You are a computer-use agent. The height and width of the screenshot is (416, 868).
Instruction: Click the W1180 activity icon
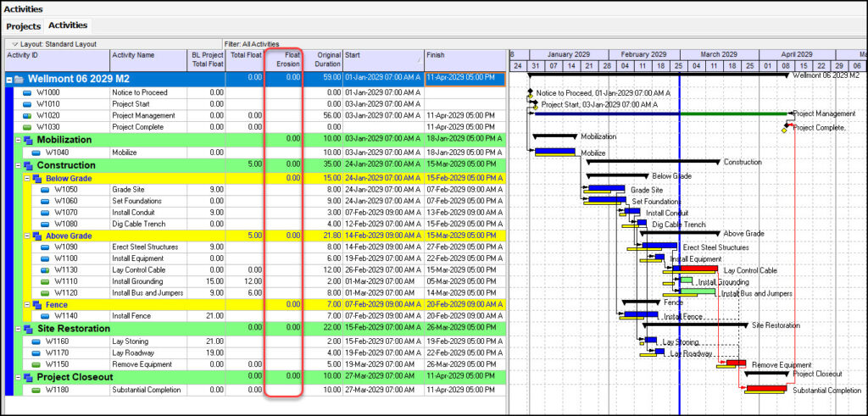pos(36,390)
